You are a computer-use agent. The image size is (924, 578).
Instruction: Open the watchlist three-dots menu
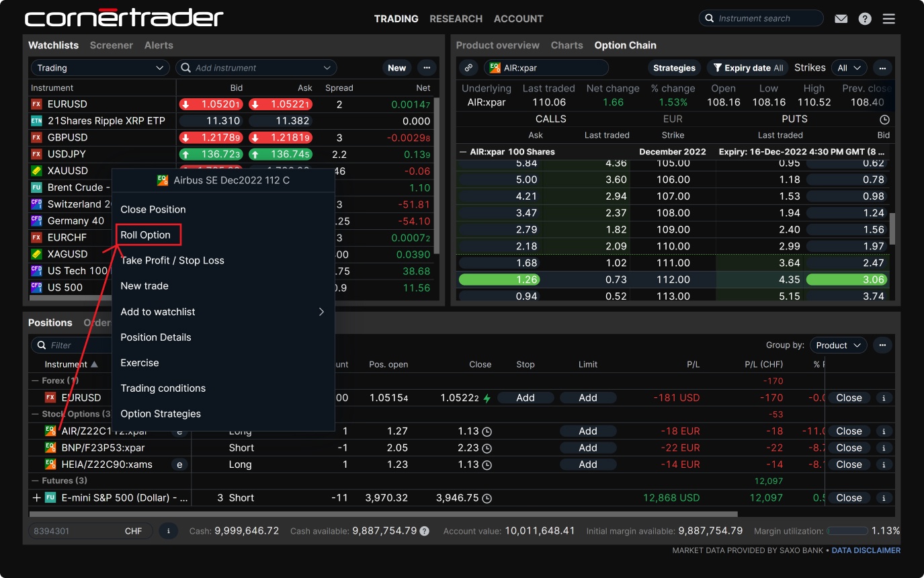click(x=427, y=68)
